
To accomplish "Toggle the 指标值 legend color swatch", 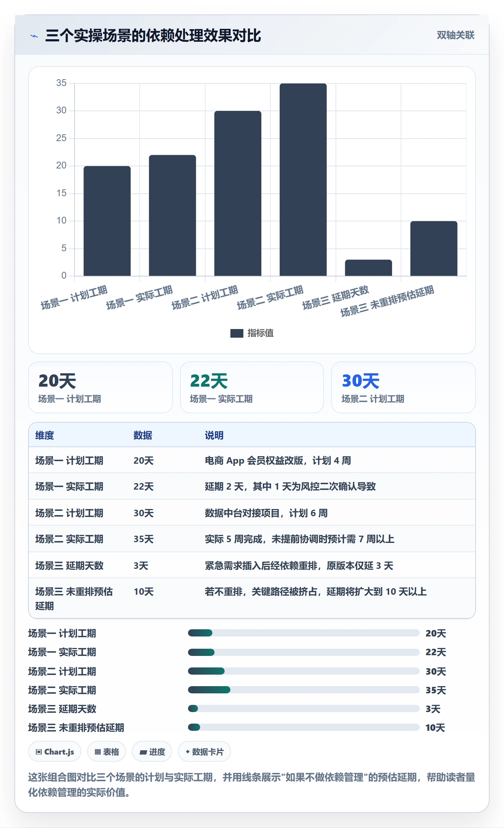I will point(237,333).
